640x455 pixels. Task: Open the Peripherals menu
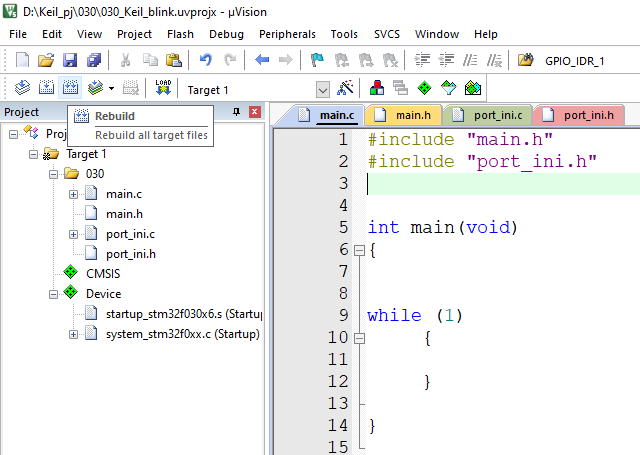287,34
